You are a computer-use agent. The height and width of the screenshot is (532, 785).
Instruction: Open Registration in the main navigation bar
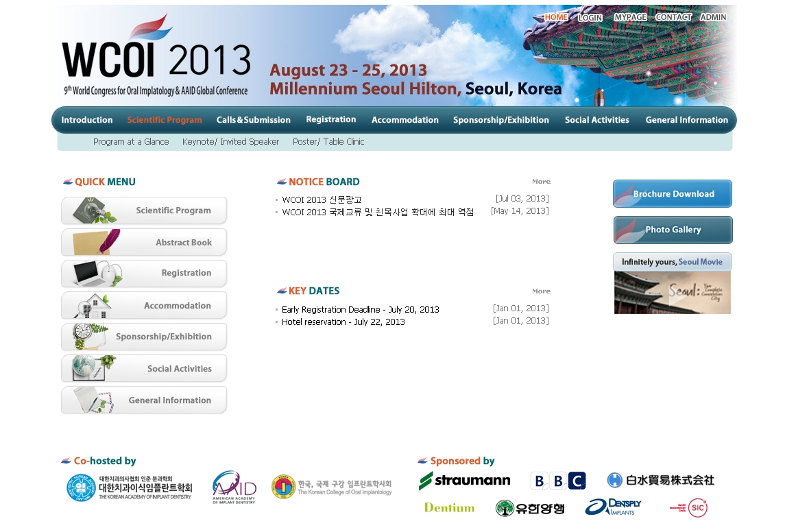pos(331,119)
